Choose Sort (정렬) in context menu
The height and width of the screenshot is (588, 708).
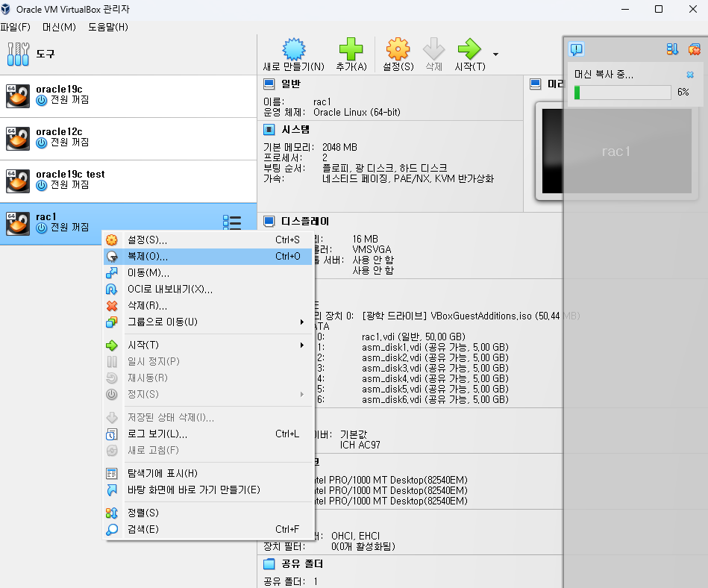coord(207,513)
